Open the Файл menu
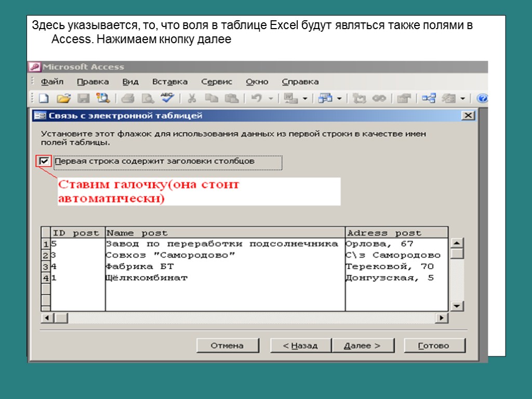532x399 pixels. (52, 82)
